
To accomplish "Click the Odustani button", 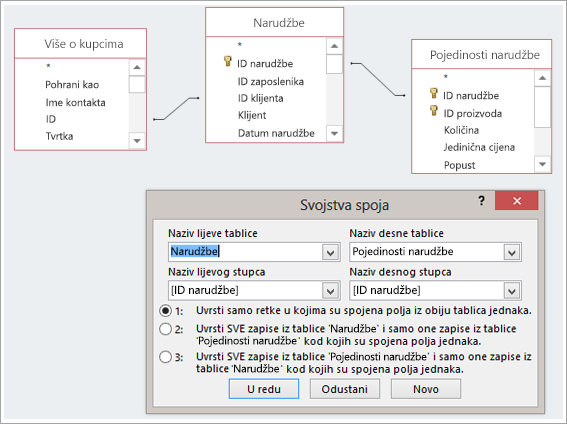I will pos(345,389).
